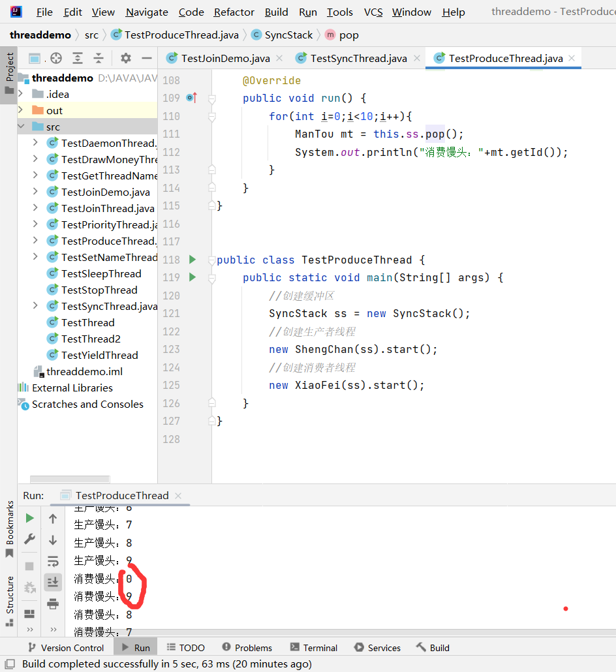
Task: Click the debug attach icon in Run panel
Action: pos(29,587)
